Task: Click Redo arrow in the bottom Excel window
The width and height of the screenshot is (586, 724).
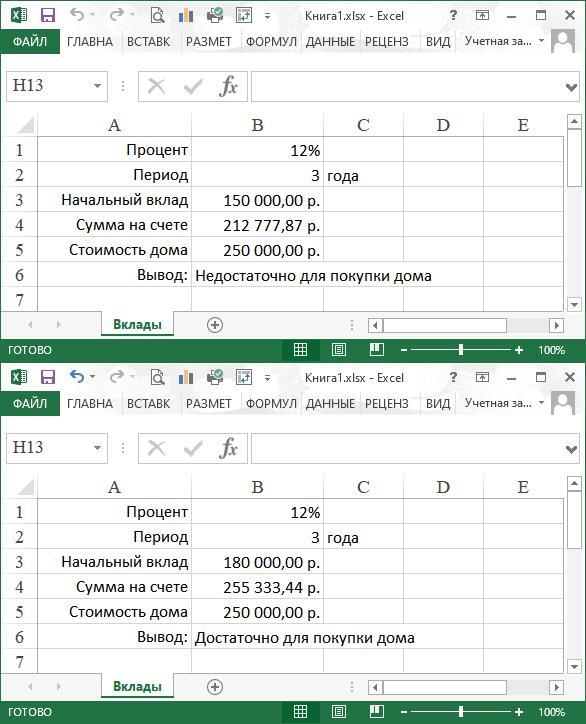Action: point(116,377)
